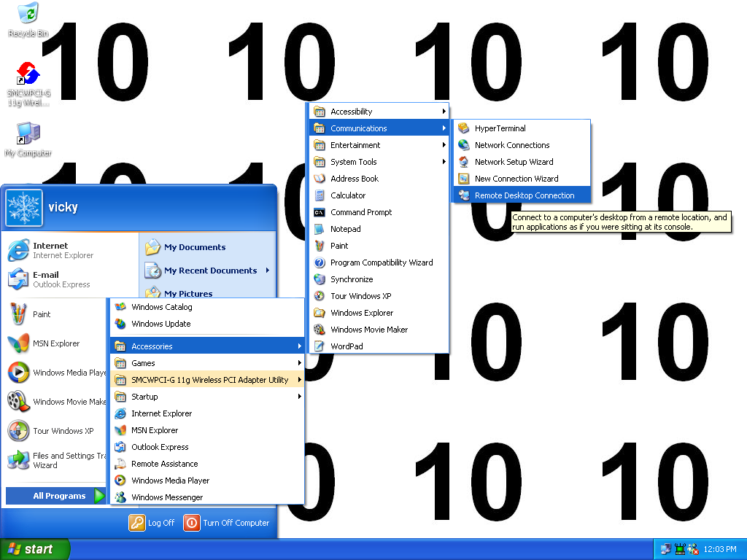The height and width of the screenshot is (560, 747).
Task: Open Windows Update in All Programs
Action: [x=207, y=324]
